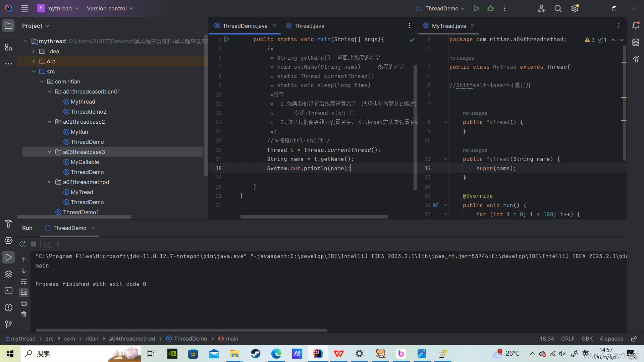Click Rerun icon in Run panel

click(22, 244)
